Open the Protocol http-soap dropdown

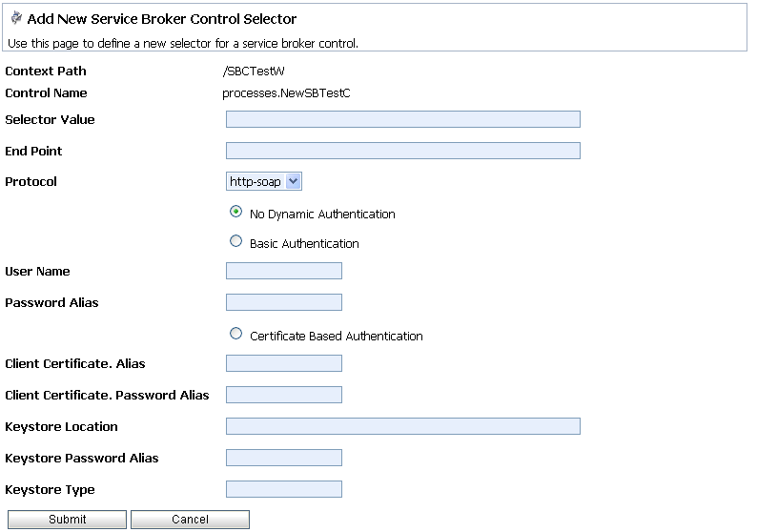pyautogui.click(x=263, y=181)
